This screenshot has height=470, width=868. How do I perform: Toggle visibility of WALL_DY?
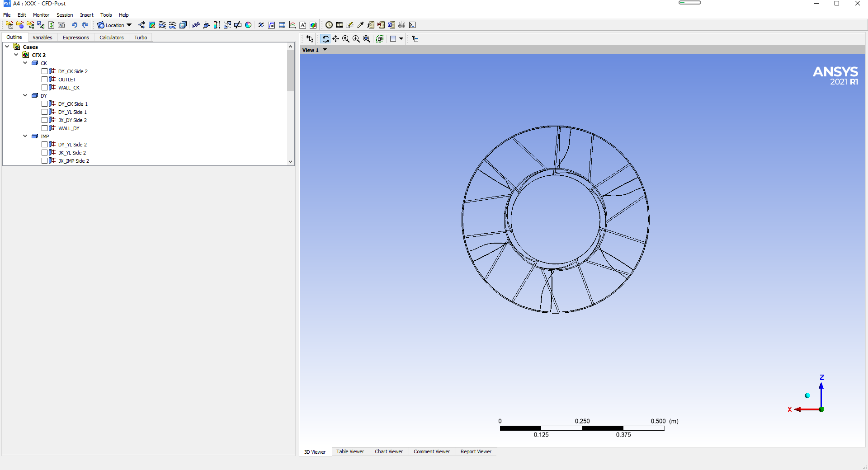[44, 128]
